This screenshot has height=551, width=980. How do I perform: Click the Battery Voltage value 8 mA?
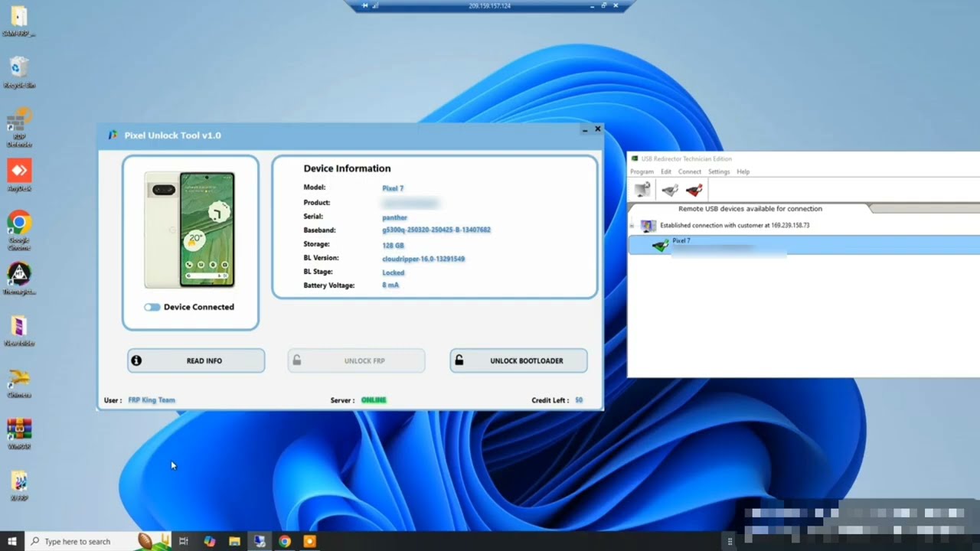[x=390, y=285]
